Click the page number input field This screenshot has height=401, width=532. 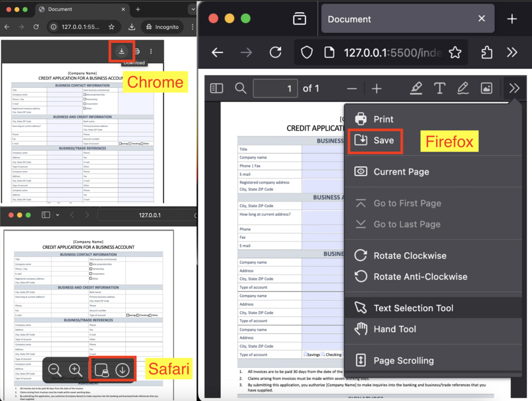(275, 88)
